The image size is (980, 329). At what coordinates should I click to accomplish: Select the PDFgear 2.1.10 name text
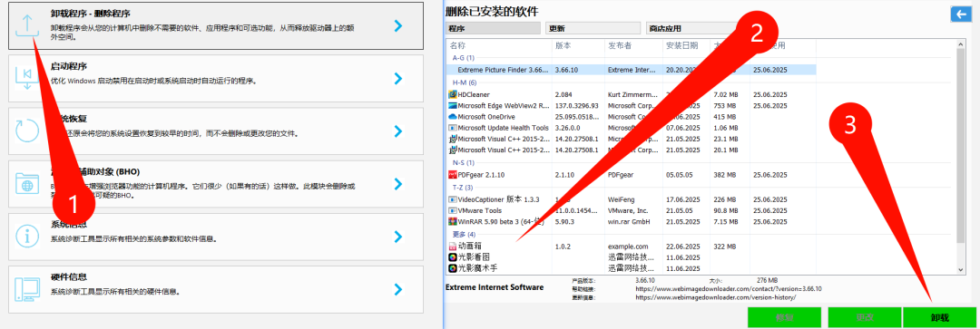[x=481, y=174]
